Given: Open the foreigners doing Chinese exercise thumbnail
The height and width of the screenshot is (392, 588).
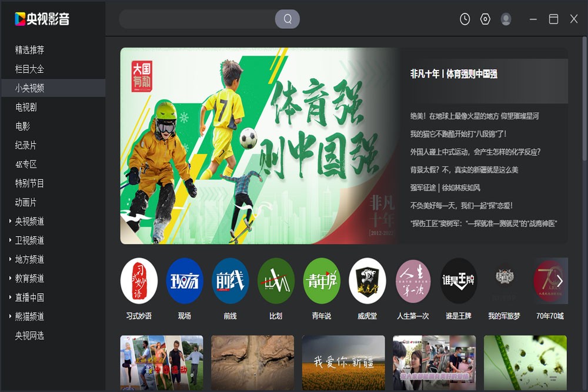Looking at the screenshot, I should pyautogui.click(x=162, y=363).
